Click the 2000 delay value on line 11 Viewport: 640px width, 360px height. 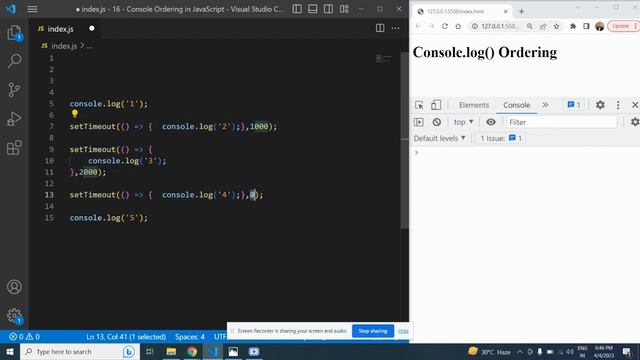point(88,172)
